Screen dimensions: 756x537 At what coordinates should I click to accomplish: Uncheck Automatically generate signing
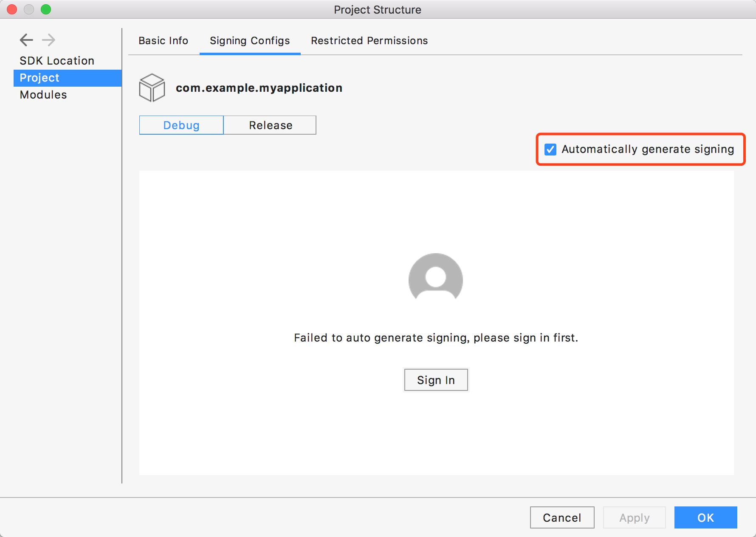click(x=550, y=150)
